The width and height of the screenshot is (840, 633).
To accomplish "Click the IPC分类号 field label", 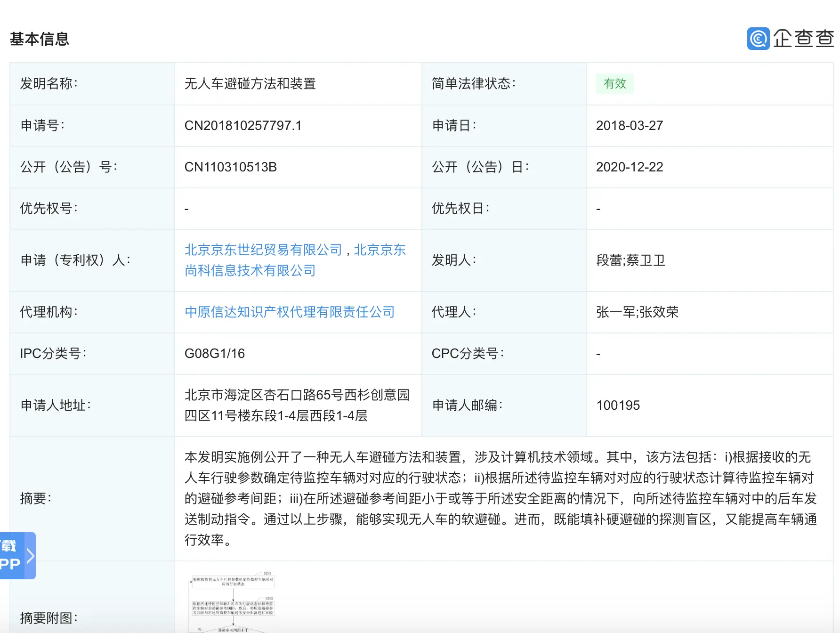I will click(53, 354).
